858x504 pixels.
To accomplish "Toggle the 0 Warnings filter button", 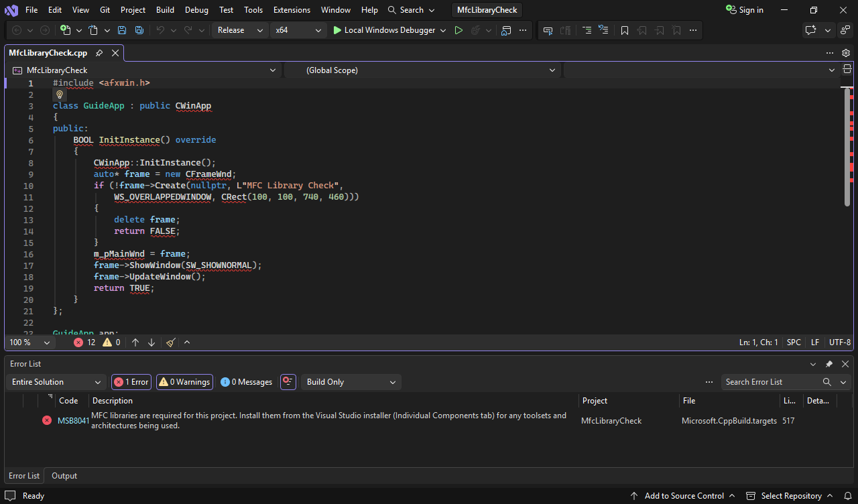I will 184,382.
